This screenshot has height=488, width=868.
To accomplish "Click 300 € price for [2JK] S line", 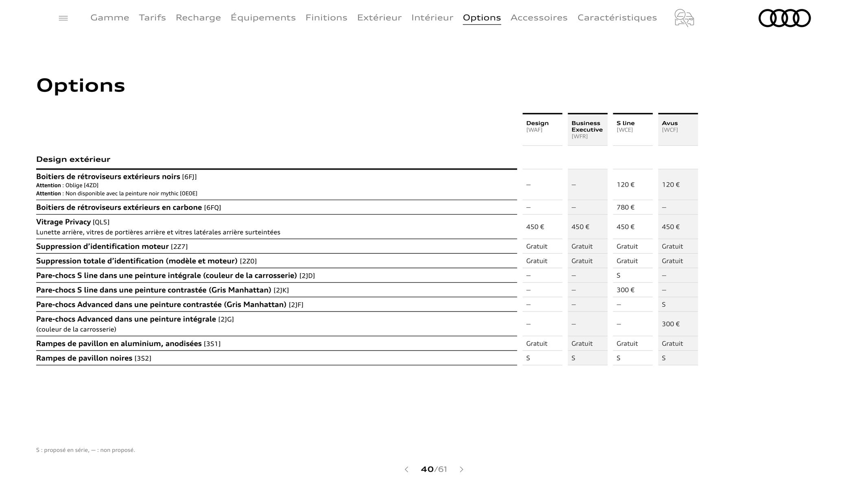I will [625, 290].
